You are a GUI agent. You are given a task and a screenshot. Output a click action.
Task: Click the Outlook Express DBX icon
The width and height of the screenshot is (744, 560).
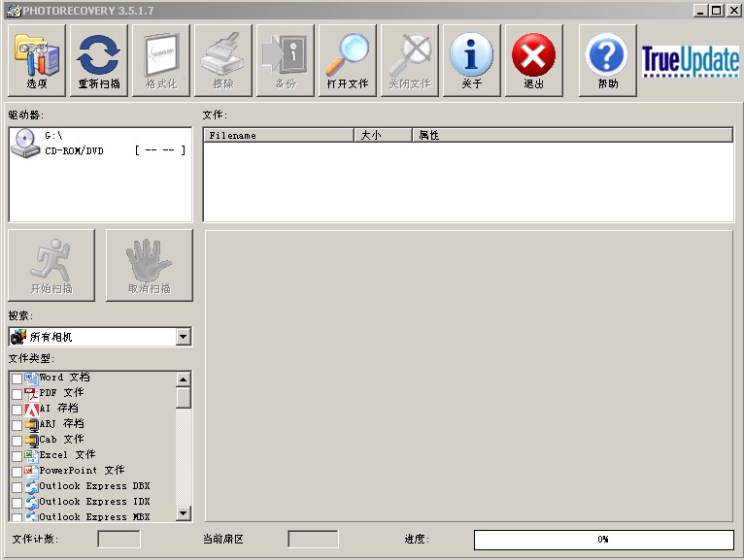coord(31,487)
